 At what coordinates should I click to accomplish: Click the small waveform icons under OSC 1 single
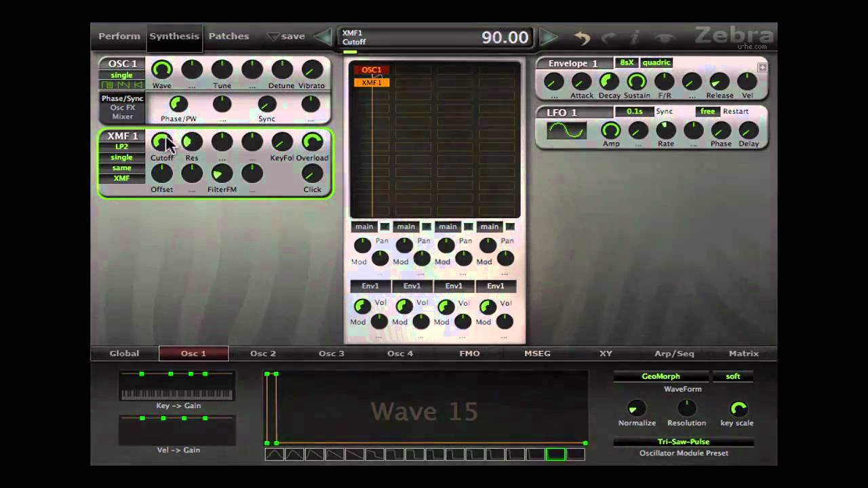pos(122,85)
